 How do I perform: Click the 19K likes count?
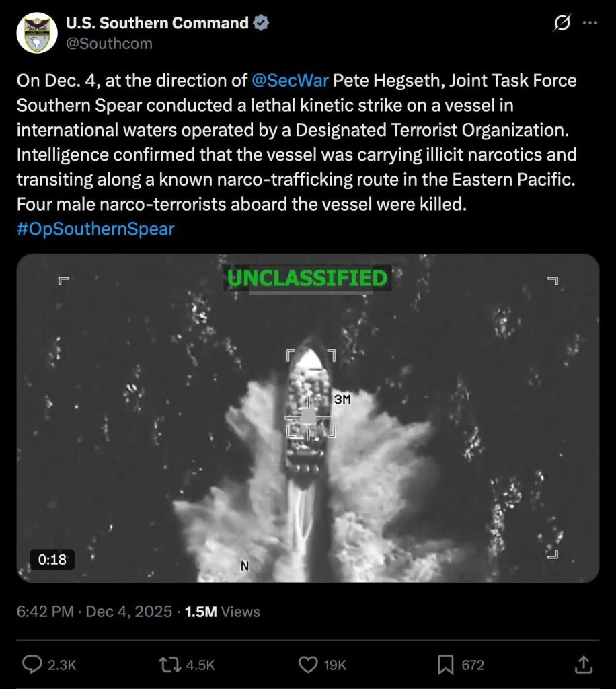pyautogui.click(x=335, y=665)
